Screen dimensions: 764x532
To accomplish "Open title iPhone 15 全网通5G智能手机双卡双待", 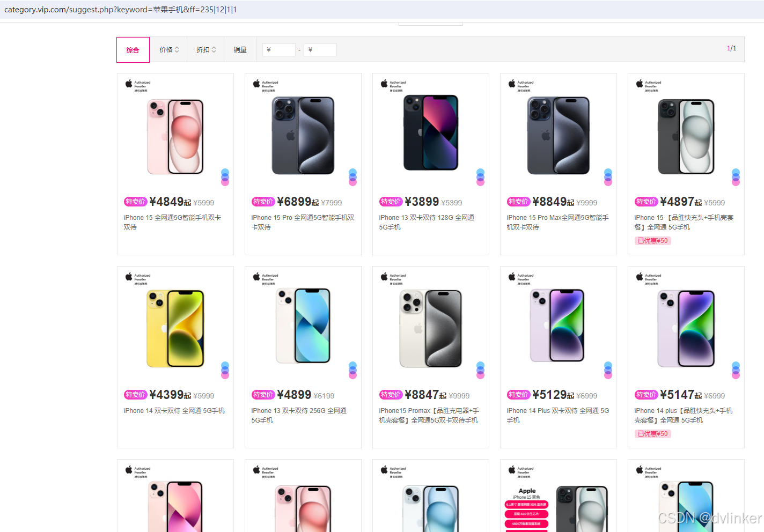I will 172,223.
